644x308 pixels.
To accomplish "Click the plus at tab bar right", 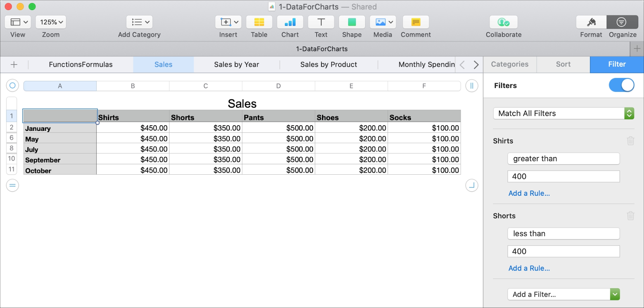I will click(x=637, y=49).
